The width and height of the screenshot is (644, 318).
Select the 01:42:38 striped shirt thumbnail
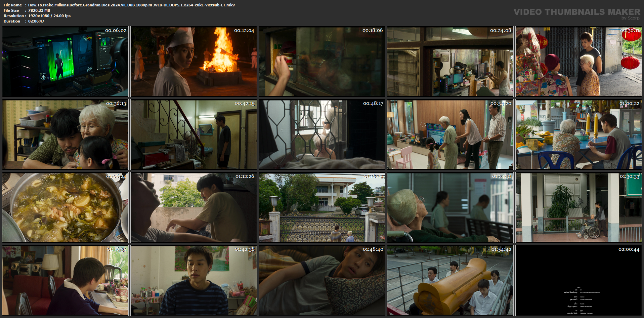click(194, 280)
